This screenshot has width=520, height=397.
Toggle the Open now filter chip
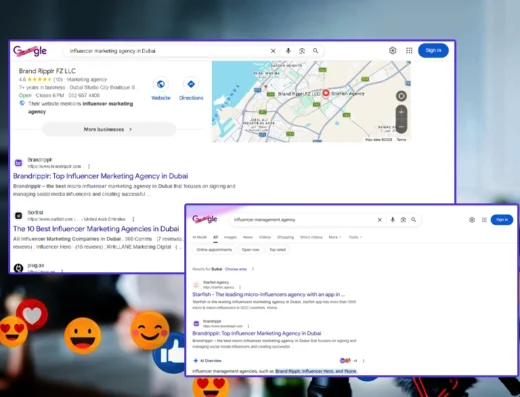tap(250, 250)
